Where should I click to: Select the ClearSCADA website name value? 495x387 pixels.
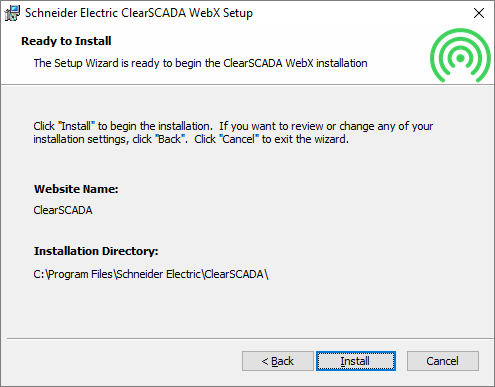point(63,210)
